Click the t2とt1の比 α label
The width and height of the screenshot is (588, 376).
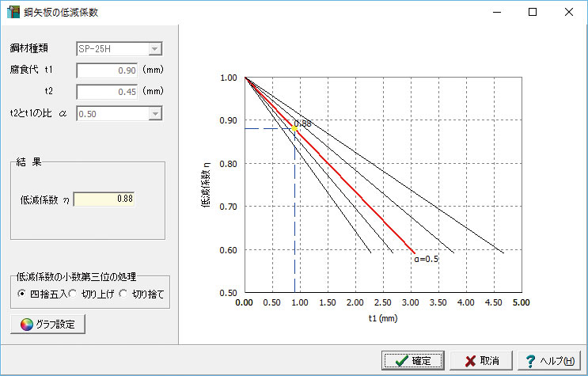(x=38, y=113)
